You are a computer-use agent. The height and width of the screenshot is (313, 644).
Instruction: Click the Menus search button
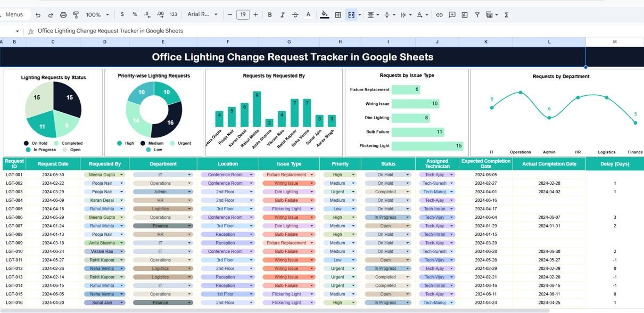15,15
